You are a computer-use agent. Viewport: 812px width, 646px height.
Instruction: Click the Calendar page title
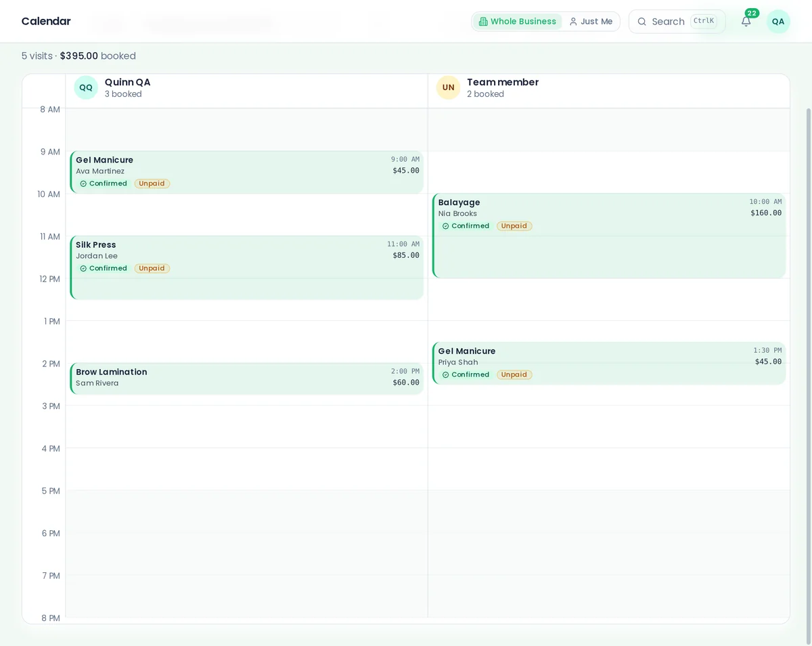(x=46, y=21)
